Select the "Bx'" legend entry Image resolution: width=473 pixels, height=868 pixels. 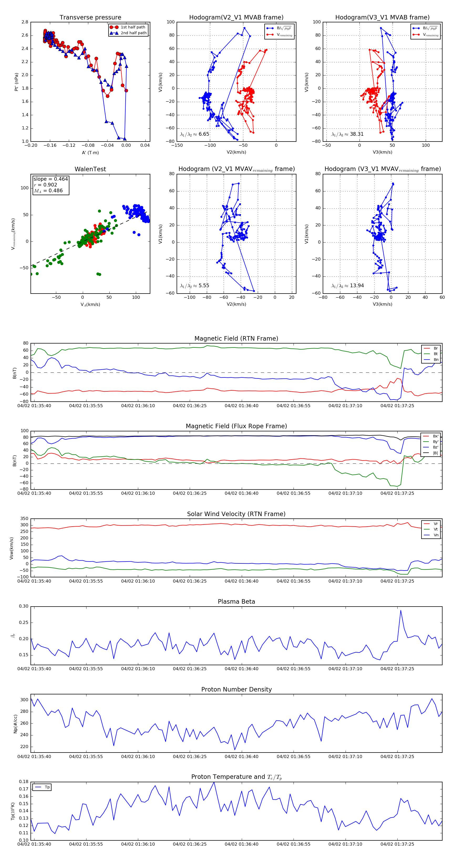431,436
